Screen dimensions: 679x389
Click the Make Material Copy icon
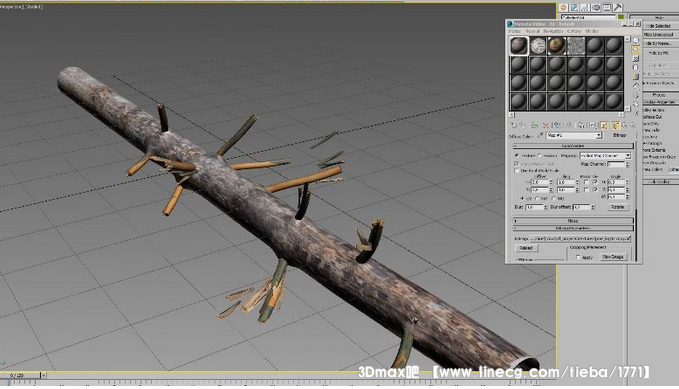coord(557,125)
